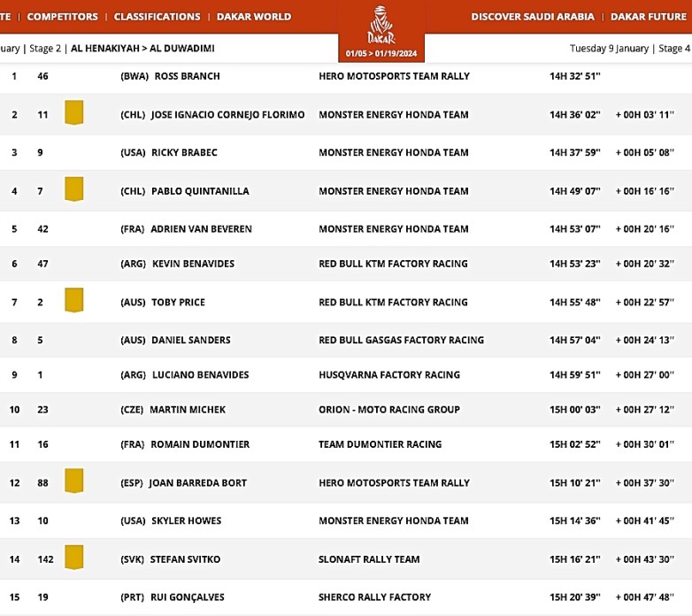This screenshot has width=692, height=616.
Task: Click yellow badge icon beside Stefan Svitko
Action: (x=74, y=557)
